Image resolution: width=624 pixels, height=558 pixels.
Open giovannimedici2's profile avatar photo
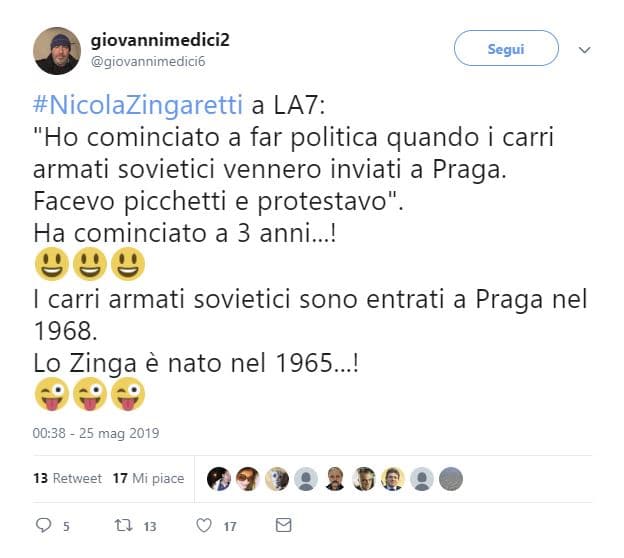[x=57, y=51]
